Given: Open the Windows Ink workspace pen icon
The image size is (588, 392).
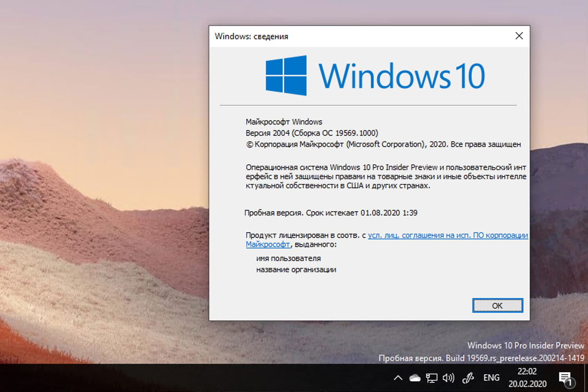Looking at the screenshot, I should [x=468, y=377].
